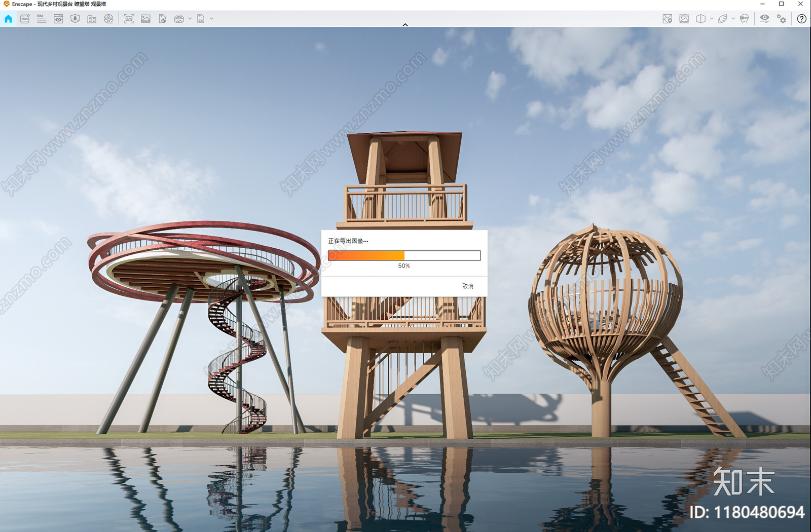This screenshot has width=811, height=532.
Task: Open general settings gears icon
Action: coord(782,19)
